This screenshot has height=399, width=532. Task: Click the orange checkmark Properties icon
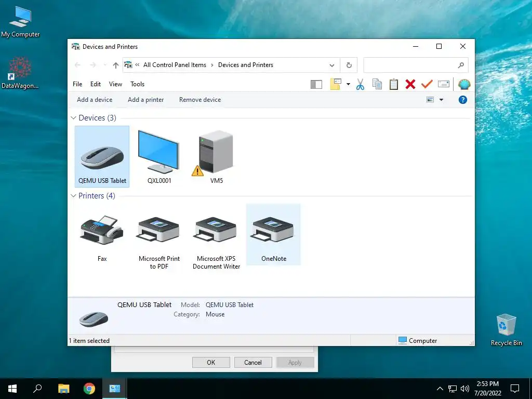[427, 84]
